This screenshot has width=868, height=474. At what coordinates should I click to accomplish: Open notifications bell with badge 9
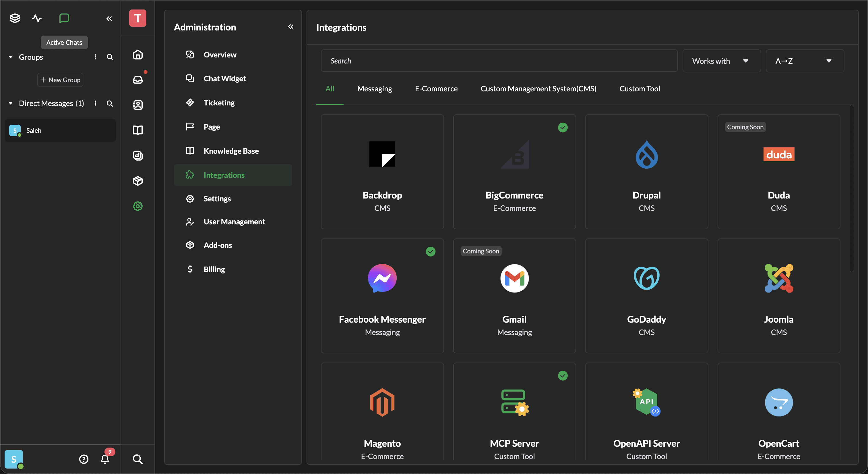point(105,459)
